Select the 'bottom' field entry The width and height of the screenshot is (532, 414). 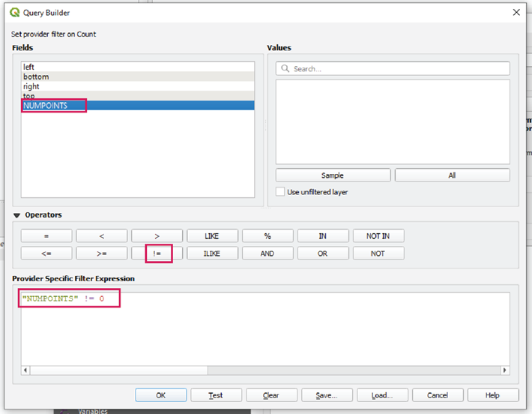(x=36, y=76)
